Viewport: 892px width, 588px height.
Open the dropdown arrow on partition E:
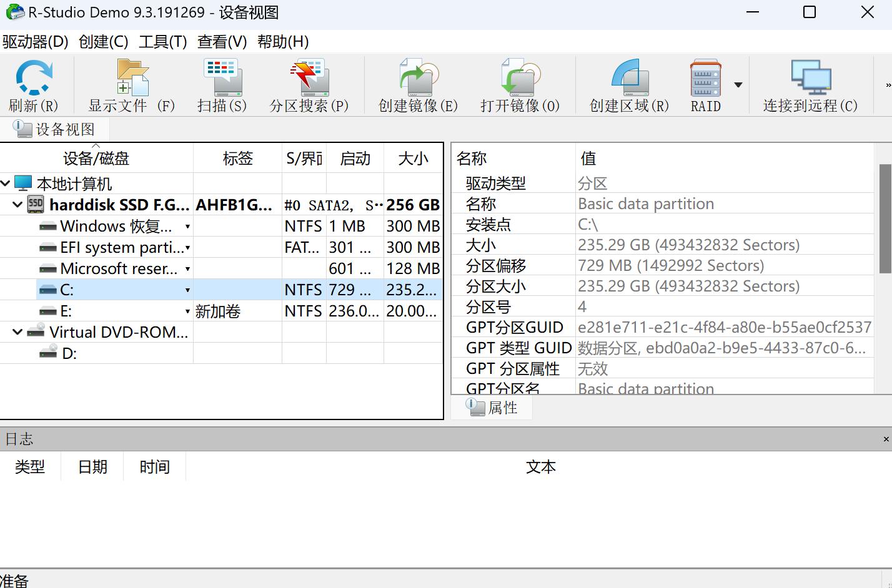tap(187, 311)
